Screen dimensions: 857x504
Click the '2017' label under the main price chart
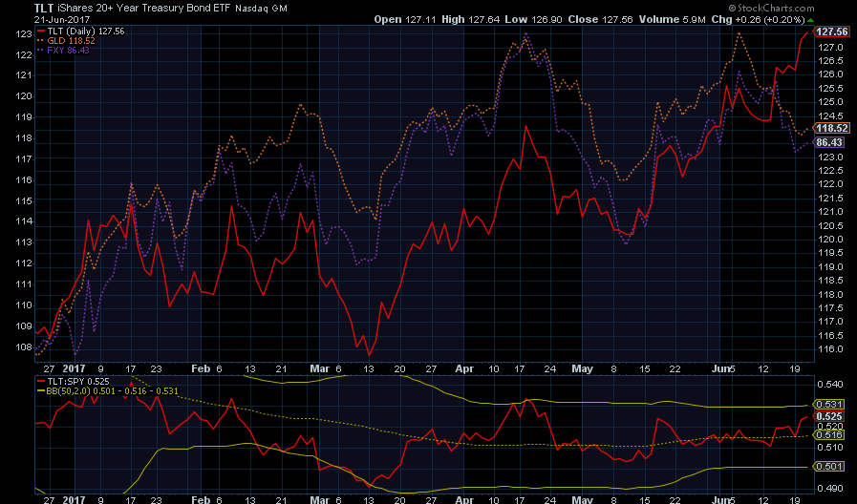coord(74,368)
